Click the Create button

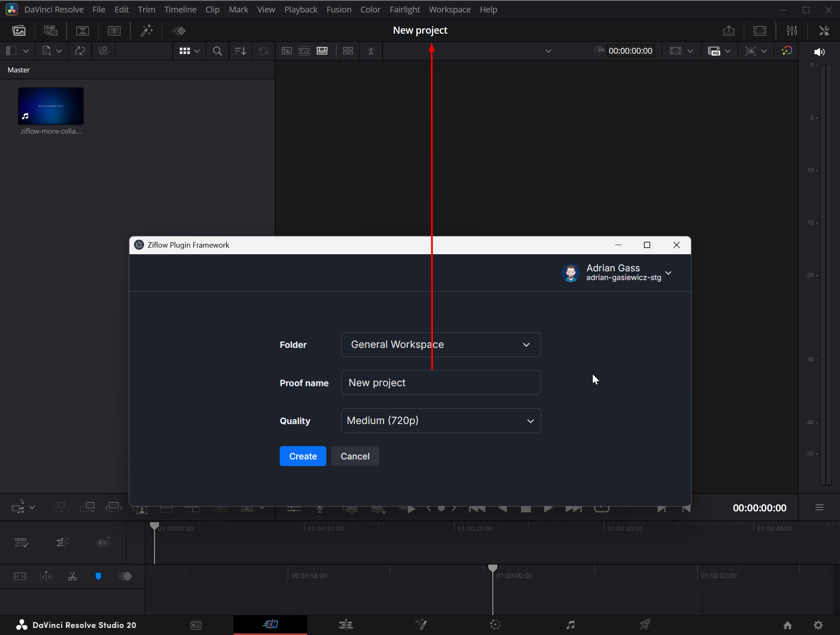(303, 456)
